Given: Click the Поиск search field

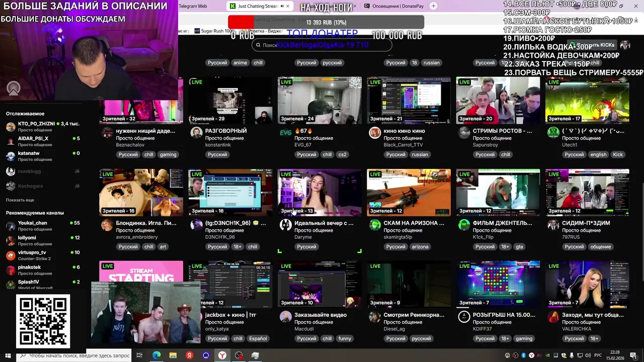Looking at the screenshot, I should [x=321, y=45].
